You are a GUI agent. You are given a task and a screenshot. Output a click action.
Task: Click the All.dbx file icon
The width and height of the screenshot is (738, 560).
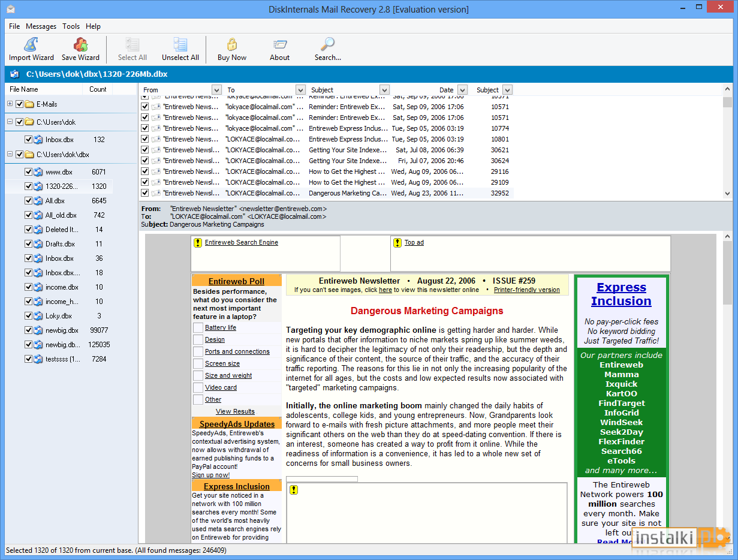point(38,201)
